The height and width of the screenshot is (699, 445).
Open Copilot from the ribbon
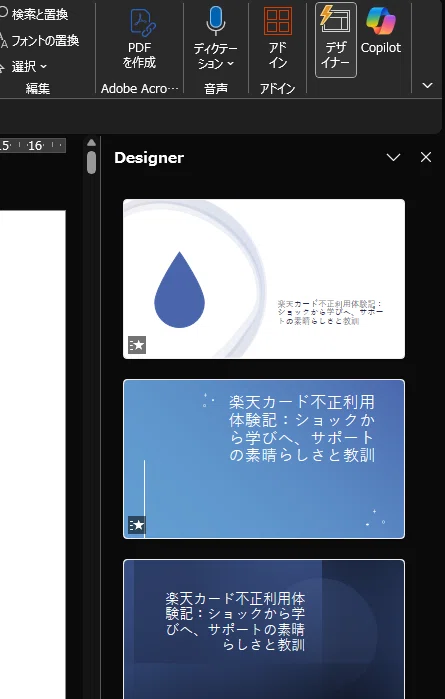[381, 31]
